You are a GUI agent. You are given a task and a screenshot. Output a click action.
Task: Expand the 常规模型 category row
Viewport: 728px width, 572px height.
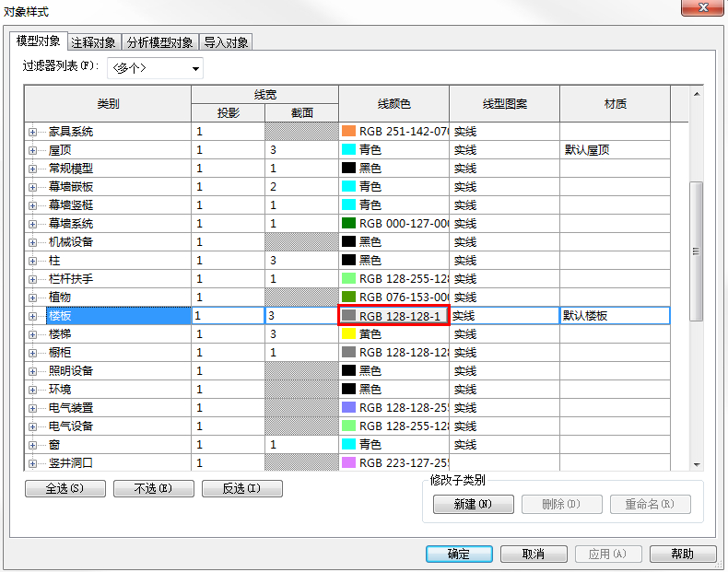coord(32,169)
